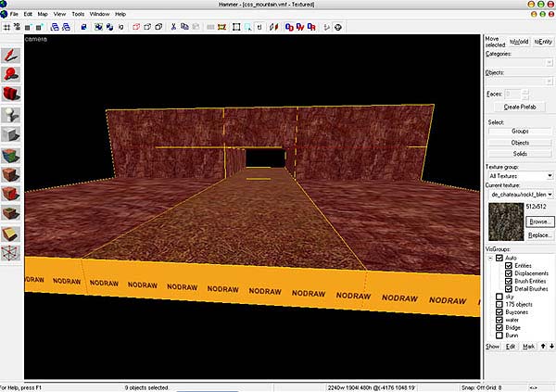Activate the wireframe Vertex tool

11,253
